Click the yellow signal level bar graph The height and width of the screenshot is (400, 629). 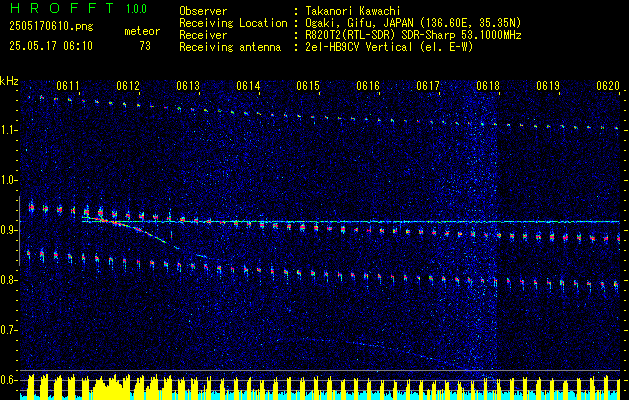[320, 387]
